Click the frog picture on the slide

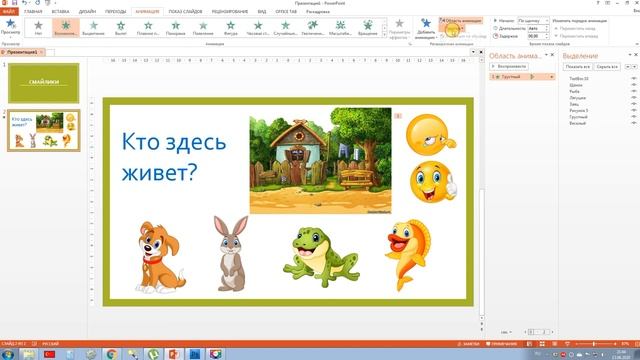322,257
